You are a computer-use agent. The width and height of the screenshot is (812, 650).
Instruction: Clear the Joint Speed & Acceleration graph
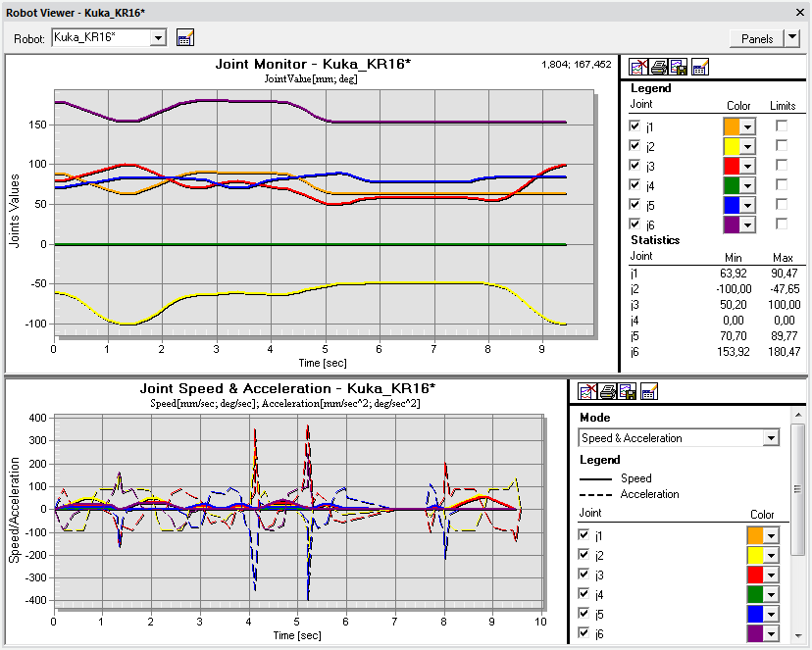coord(587,392)
